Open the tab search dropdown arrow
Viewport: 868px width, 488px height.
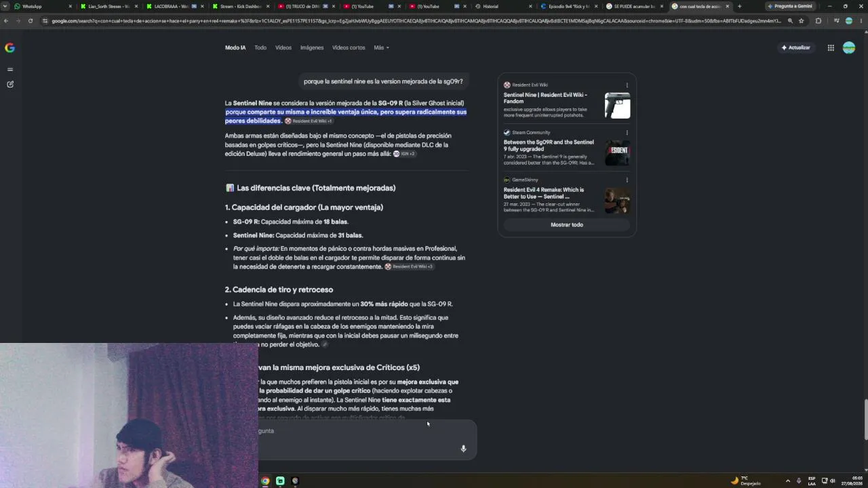tap(5, 6)
